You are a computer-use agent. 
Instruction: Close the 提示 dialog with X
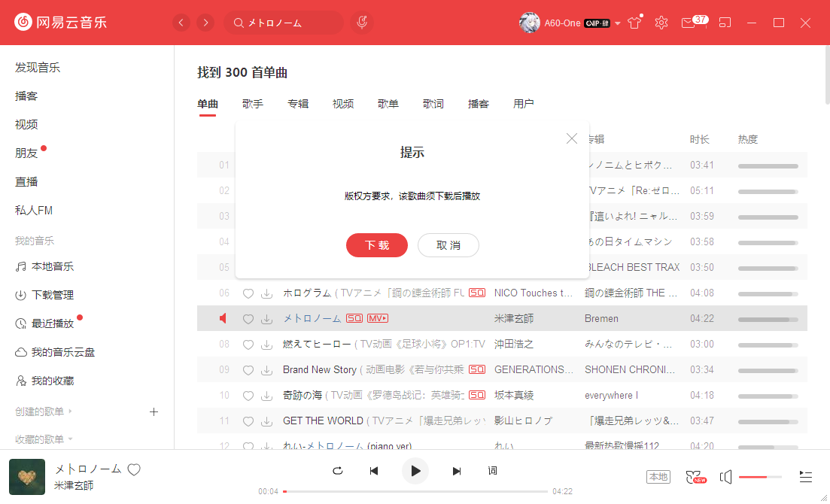coord(572,138)
